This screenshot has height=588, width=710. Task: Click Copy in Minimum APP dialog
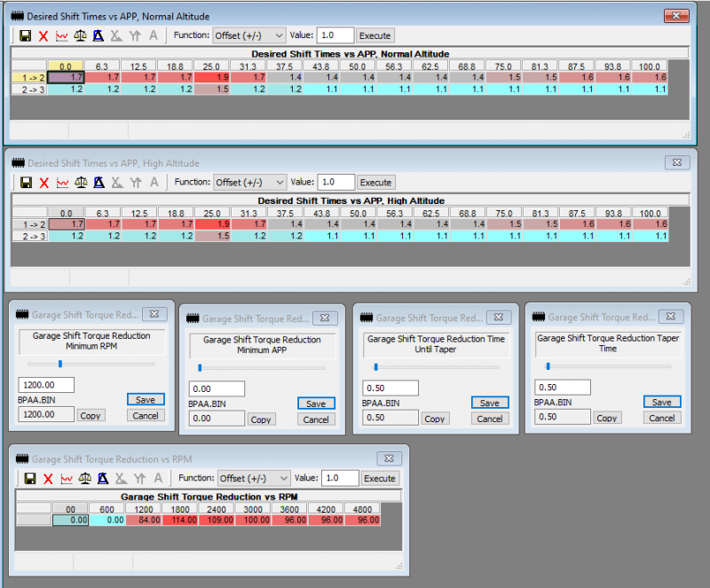pyautogui.click(x=261, y=419)
